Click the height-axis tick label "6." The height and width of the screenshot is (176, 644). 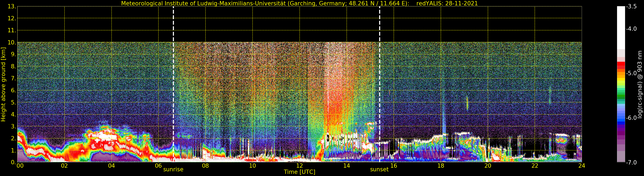coord(13,90)
